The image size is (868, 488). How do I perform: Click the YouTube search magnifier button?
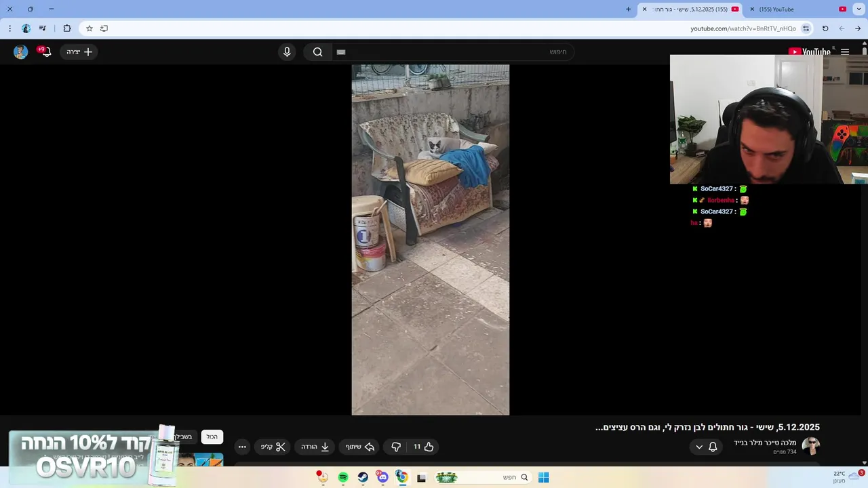point(317,52)
